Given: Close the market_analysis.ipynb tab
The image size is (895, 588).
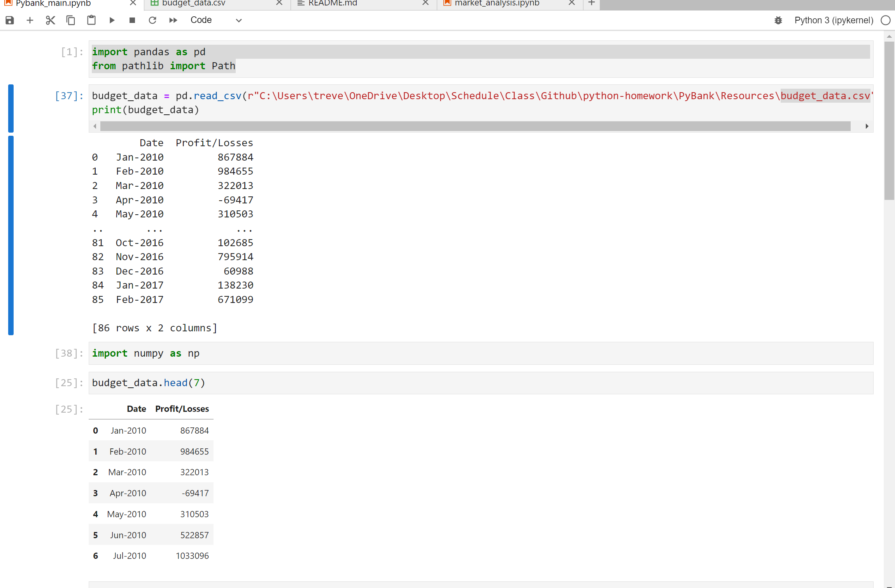Looking at the screenshot, I should coord(571,3).
